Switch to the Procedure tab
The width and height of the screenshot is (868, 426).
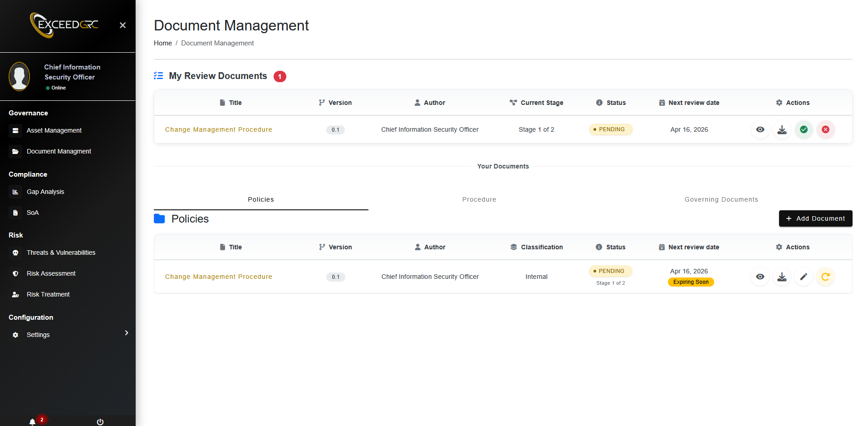(x=479, y=199)
